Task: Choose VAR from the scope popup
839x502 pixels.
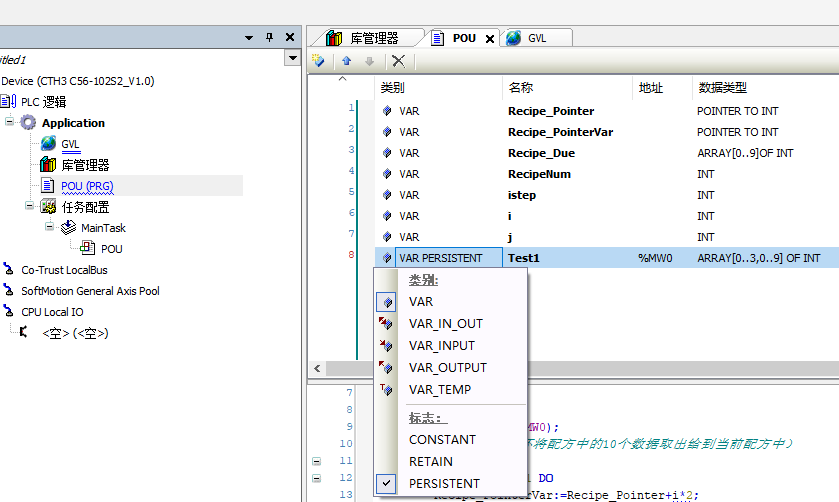Action: [x=421, y=302]
